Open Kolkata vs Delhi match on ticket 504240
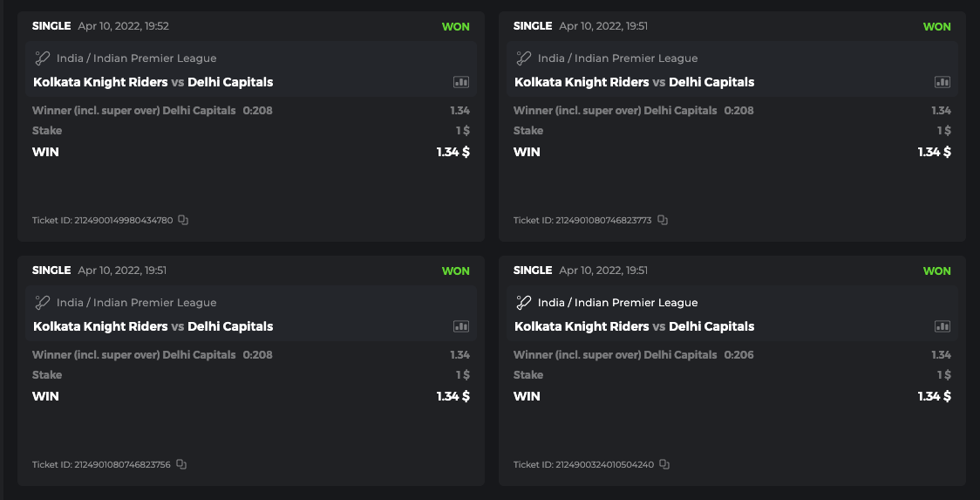 634,326
